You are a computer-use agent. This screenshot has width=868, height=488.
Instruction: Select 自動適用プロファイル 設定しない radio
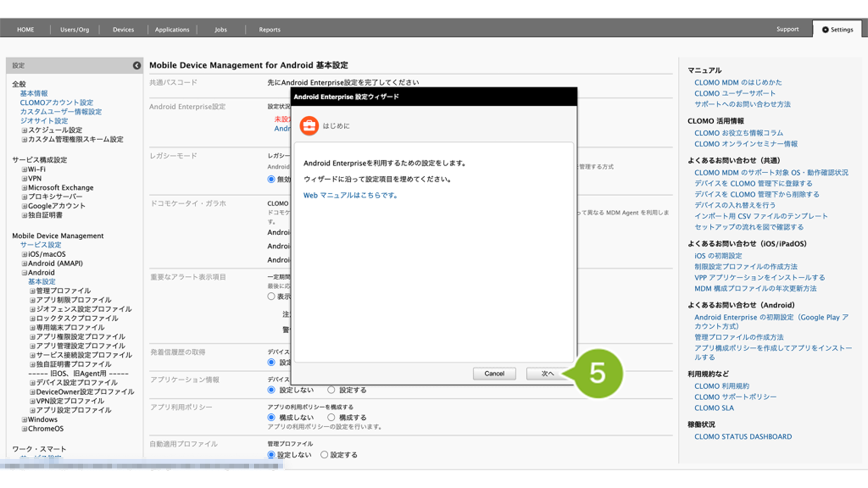coord(271,454)
